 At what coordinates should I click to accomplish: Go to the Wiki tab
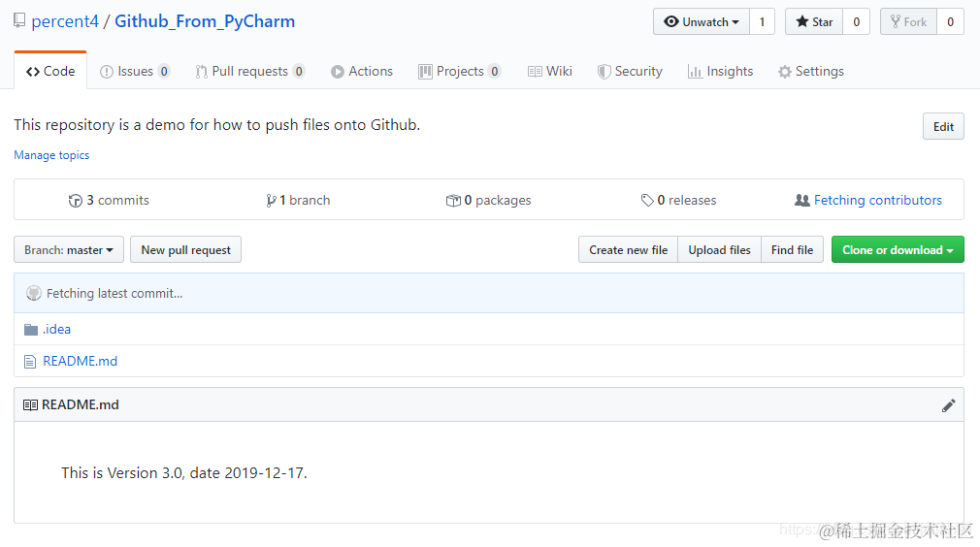550,71
